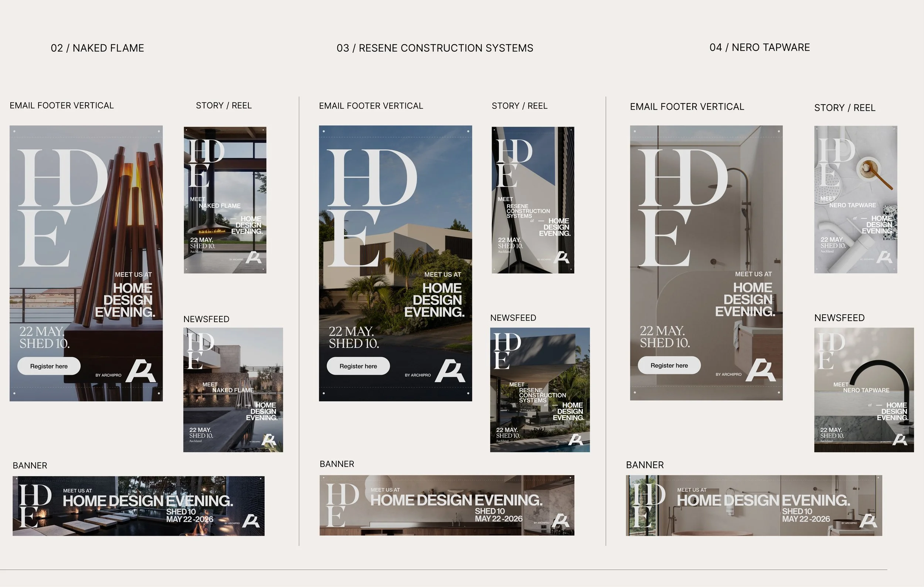Click 'NERO TAPWARE' text on the newsfeed artwork
The image size is (924, 587).
point(866,390)
